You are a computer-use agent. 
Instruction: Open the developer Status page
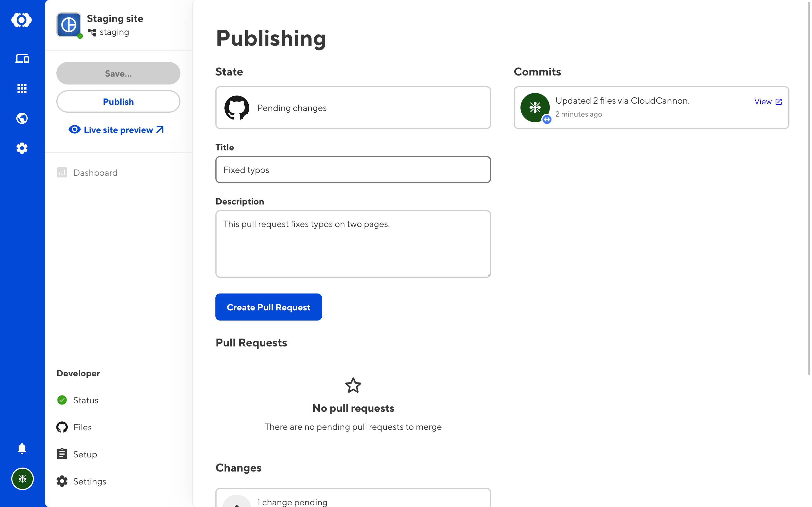coord(85,400)
